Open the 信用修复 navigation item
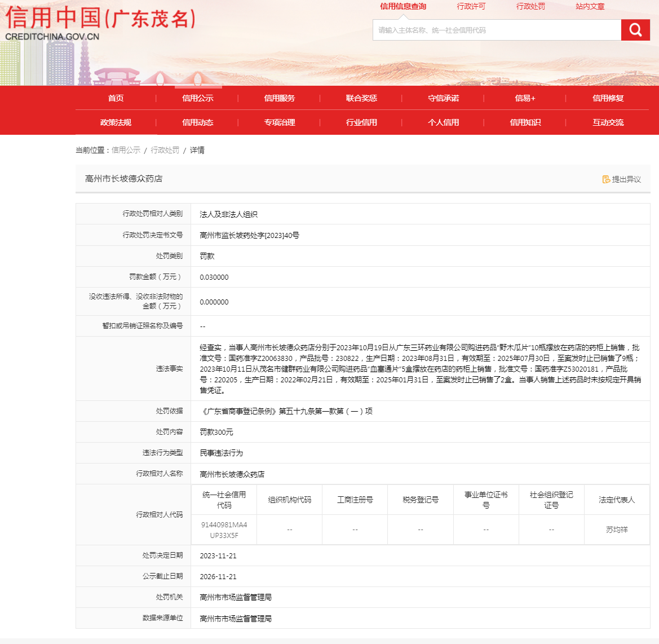 tap(608, 98)
